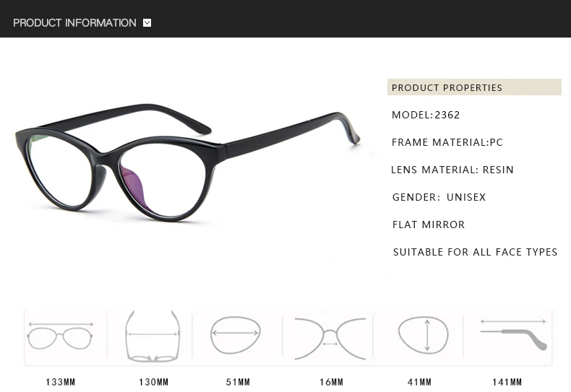The image size is (571, 392).
Task: Click Suitable For All Face Types text
Action: click(x=475, y=252)
